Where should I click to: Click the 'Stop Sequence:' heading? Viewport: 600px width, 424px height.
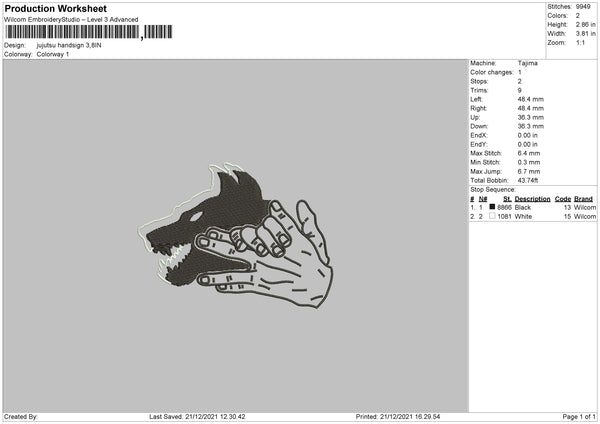(x=493, y=189)
